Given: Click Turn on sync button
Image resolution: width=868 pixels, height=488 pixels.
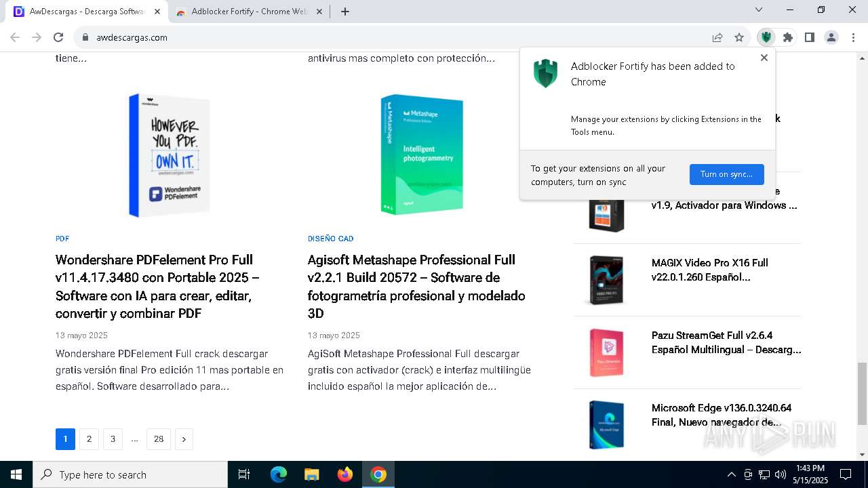Looking at the screenshot, I should pyautogui.click(x=726, y=174).
